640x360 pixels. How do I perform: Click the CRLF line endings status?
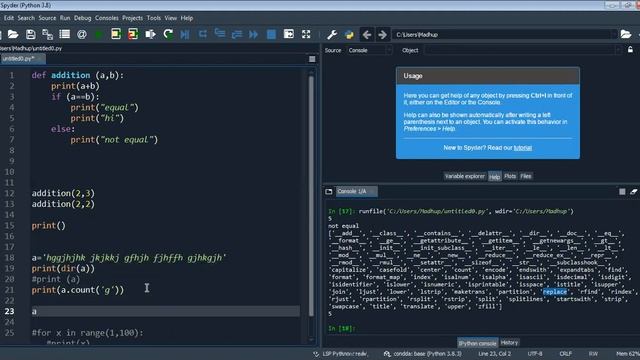click(566, 354)
